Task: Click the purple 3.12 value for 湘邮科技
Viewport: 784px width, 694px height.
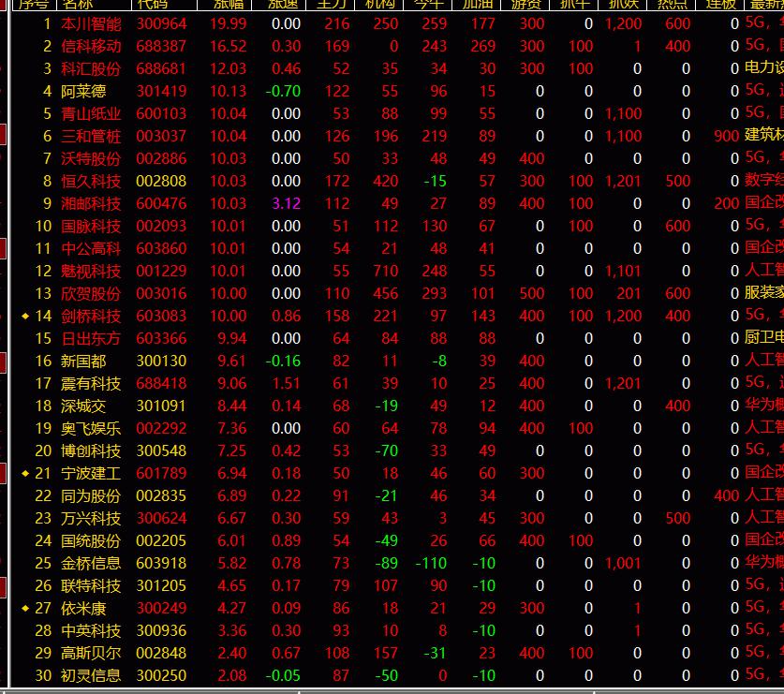Action: tap(286, 203)
